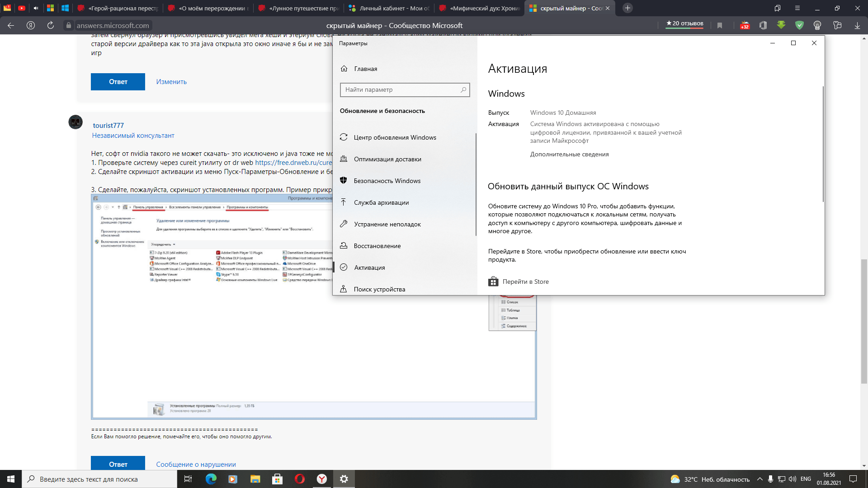Open Yandex home via the Я icon
Screen dimensions: 868x488
[x=31, y=26]
